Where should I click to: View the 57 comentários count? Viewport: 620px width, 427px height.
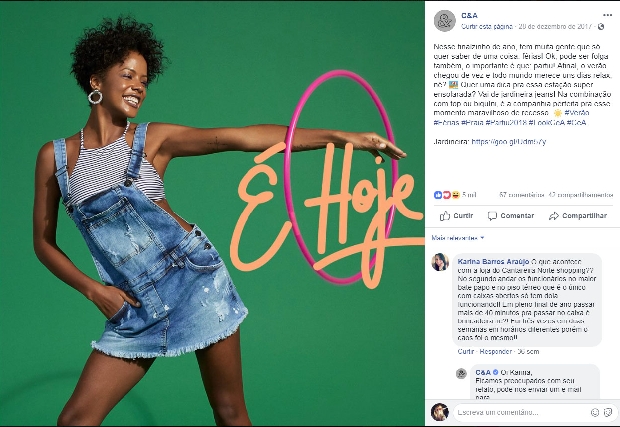[522, 195]
